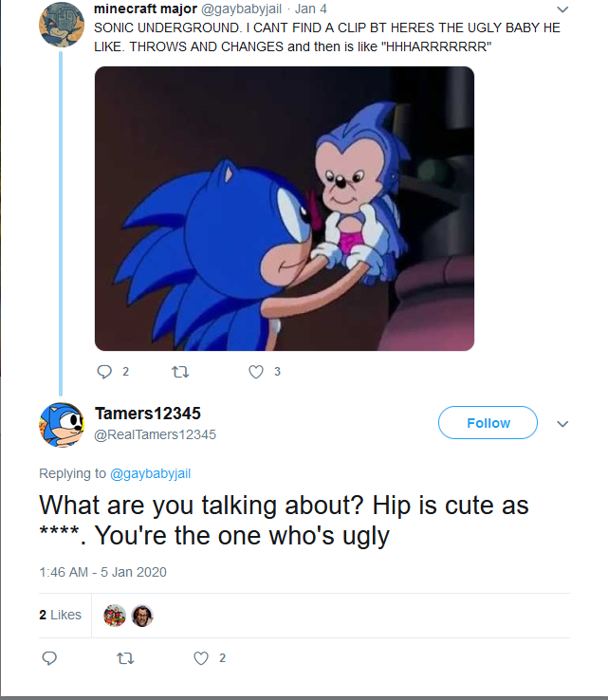View the second liker's profile avatar
Viewport: 608px width, 700px height.
pyautogui.click(x=142, y=616)
